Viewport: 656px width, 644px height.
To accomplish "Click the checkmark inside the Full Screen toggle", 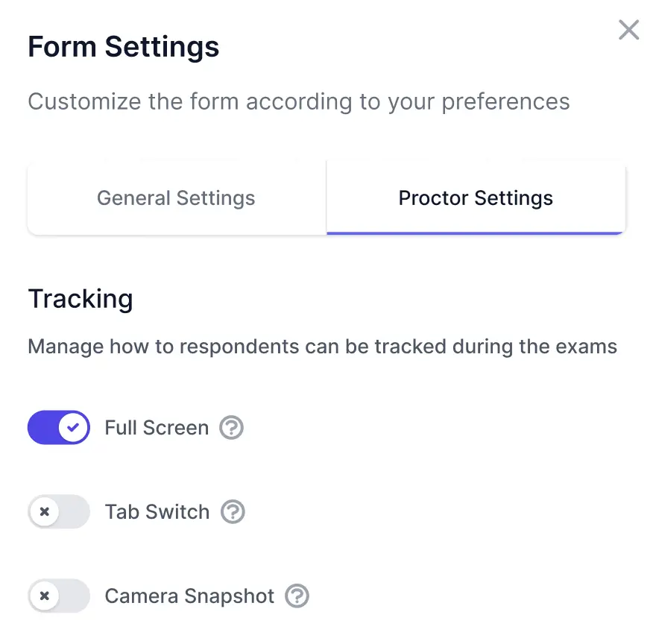I will [72, 428].
